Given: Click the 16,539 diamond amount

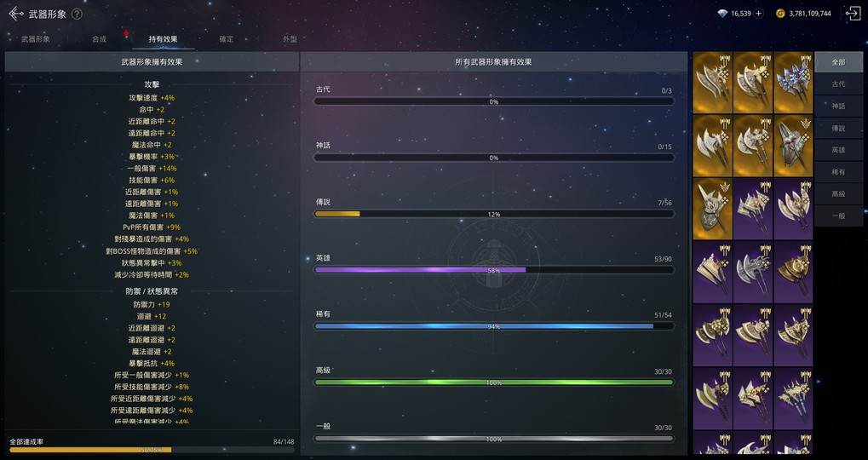Looking at the screenshot, I should click(x=741, y=14).
